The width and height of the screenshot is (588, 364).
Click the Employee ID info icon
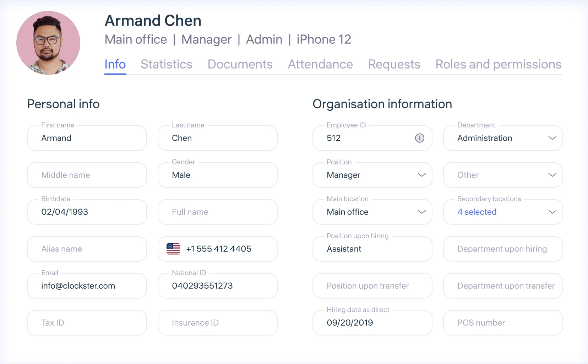click(x=419, y=138)
